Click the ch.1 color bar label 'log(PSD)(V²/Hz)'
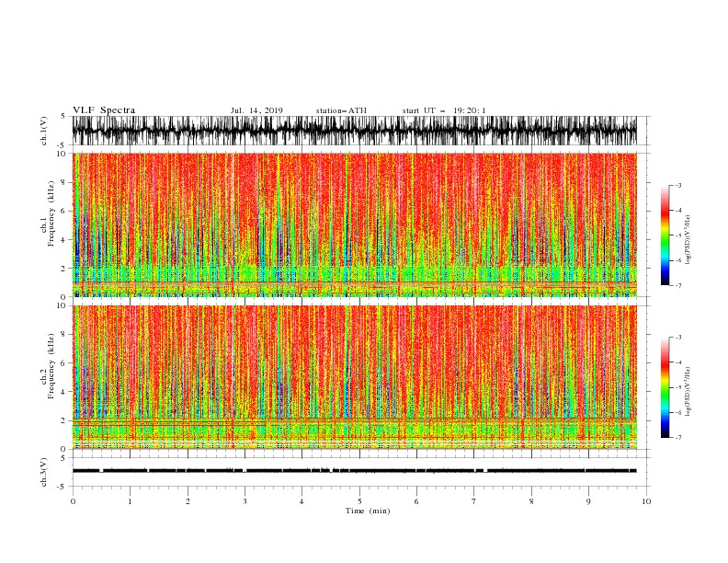728x563 pixels. pos(688,240)
